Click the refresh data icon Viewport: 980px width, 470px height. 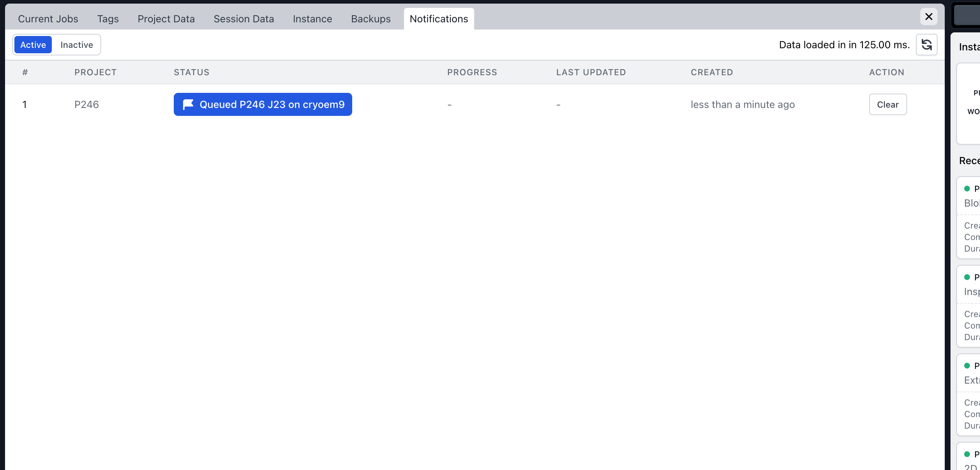[x=926, y=45]
